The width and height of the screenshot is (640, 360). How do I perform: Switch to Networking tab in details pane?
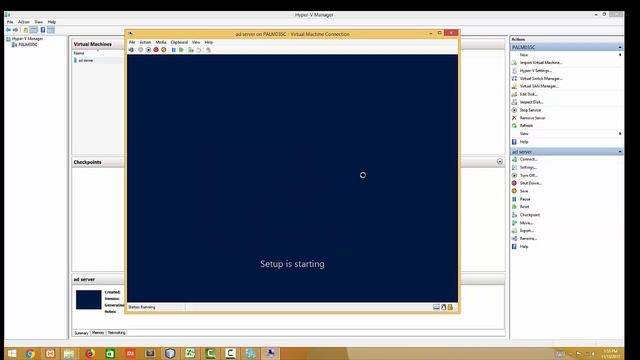pos(116,333)
